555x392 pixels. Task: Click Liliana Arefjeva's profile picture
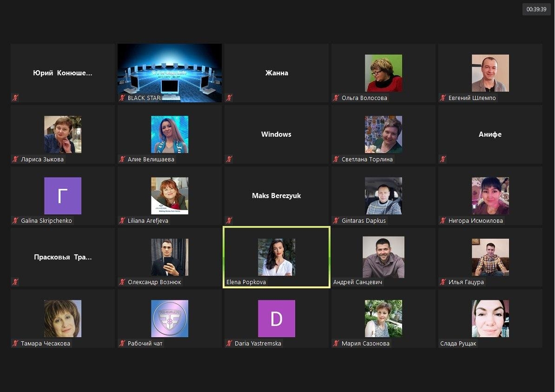pyautogui.click(x=170, y=196)
